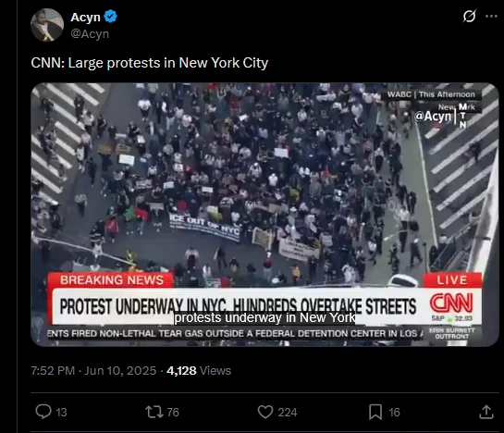
Task: Like the post with heart icon
Action: click(265, 412)
